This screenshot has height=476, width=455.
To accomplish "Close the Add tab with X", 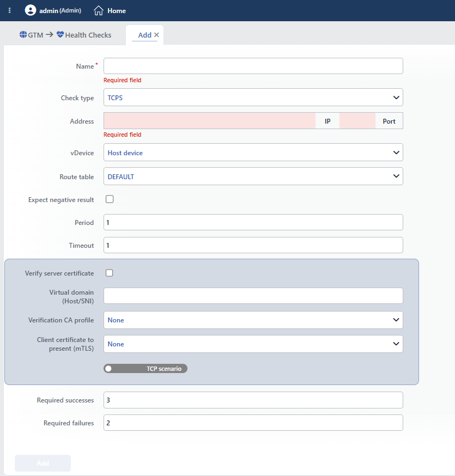I will [156, 35].
